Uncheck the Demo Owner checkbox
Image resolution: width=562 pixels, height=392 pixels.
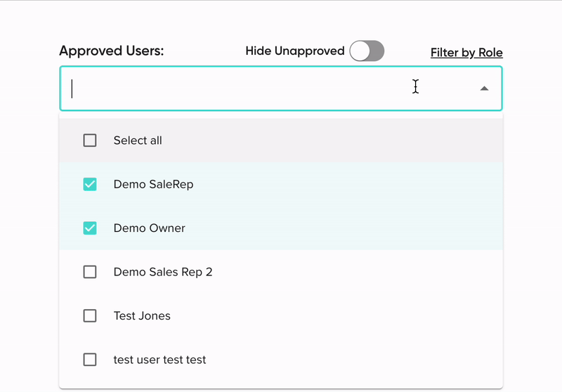click(x=90, y=228)
